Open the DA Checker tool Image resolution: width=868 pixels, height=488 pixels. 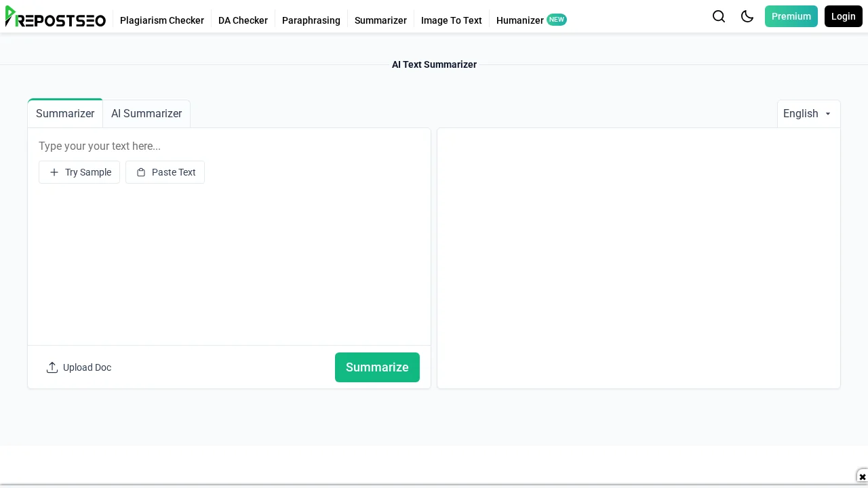[x=243, y=20]
